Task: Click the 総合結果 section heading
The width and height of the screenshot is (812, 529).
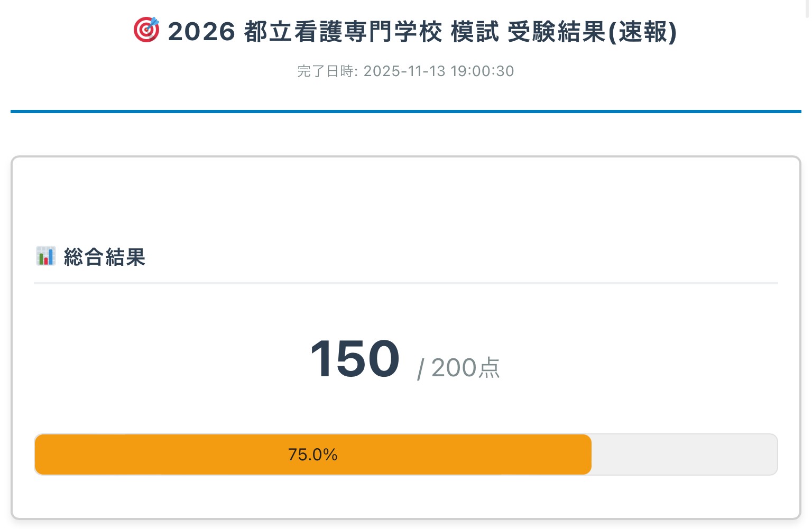Action: [104, 257]
